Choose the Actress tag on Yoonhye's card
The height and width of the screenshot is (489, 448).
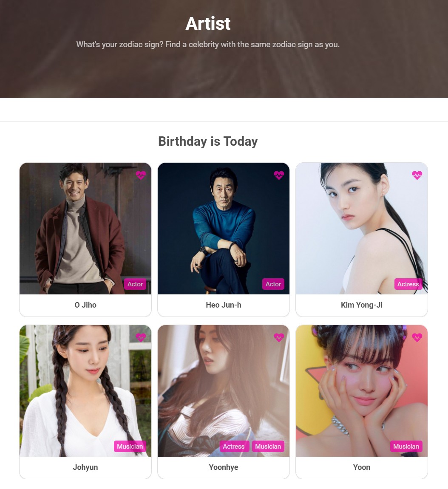[x=234, y=446]
